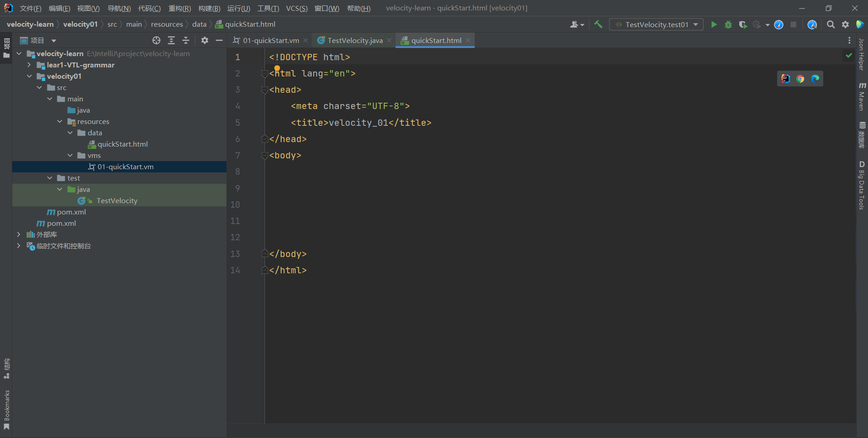Click resources in breadcrumb path

167,24
